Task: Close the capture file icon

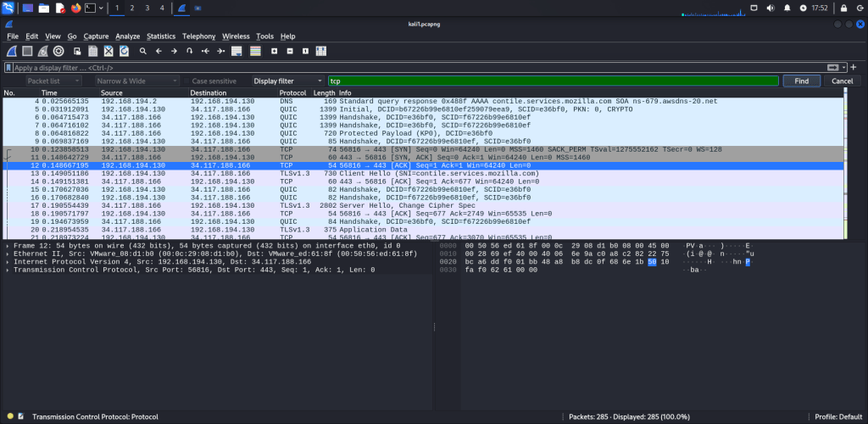Action: click(108, 51)
